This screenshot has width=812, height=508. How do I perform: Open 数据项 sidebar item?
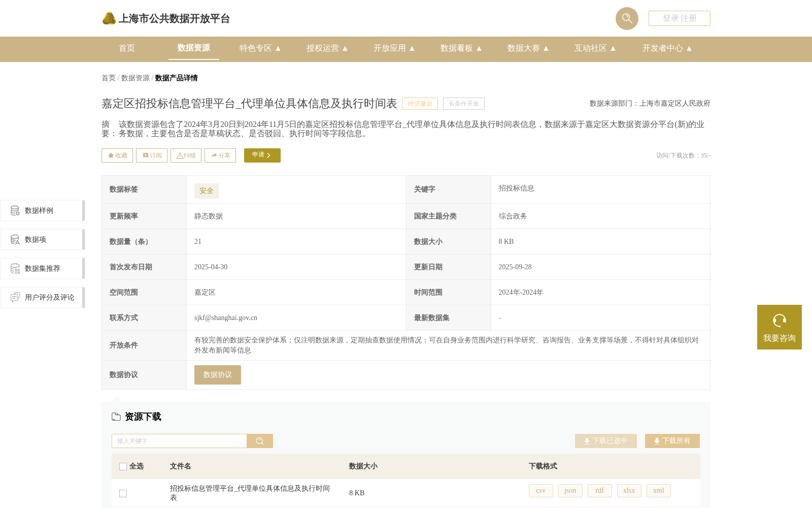42,239
